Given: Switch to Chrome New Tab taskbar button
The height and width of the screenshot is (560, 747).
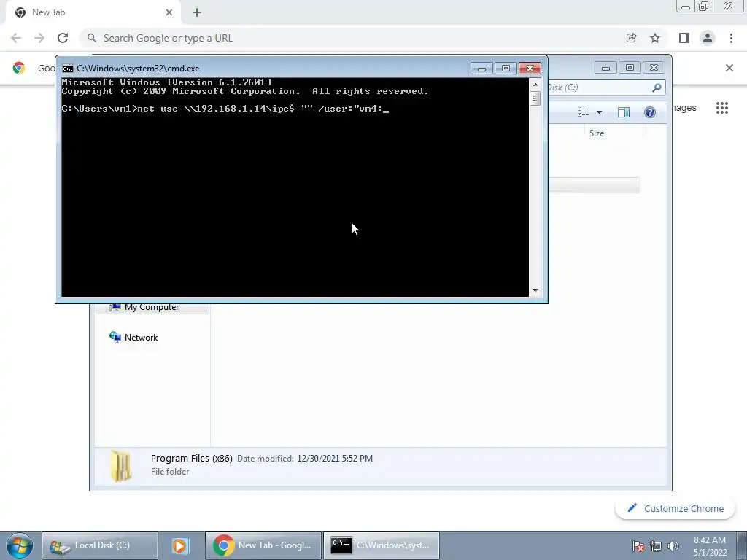Looking at the screenshot, I should [263, 545].
